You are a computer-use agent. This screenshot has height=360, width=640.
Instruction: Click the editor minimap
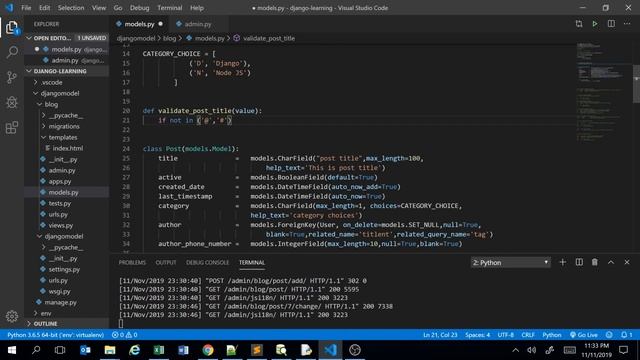click(x=604, y=92)
